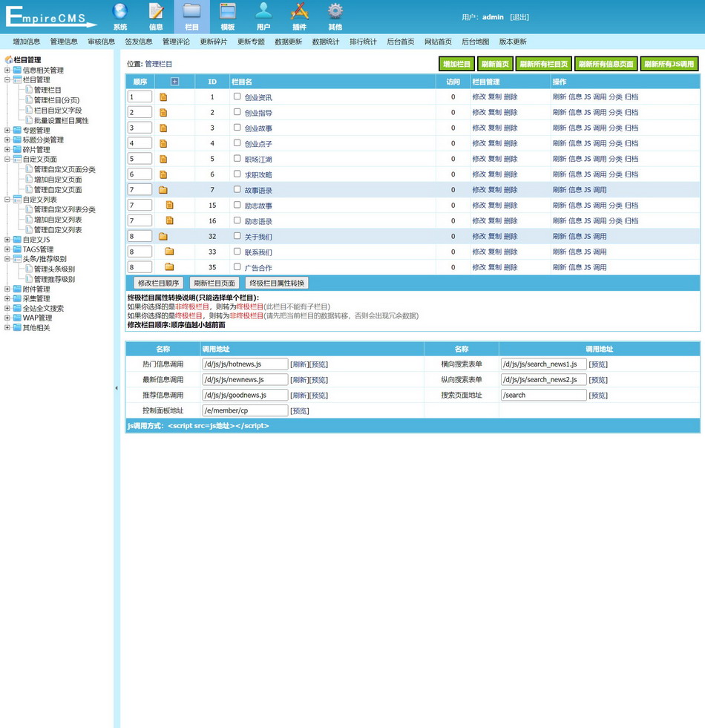This screenshot has width=705, height=728.
Task: Expand the 信息相关管理 tree node
Action: point(7,70)
